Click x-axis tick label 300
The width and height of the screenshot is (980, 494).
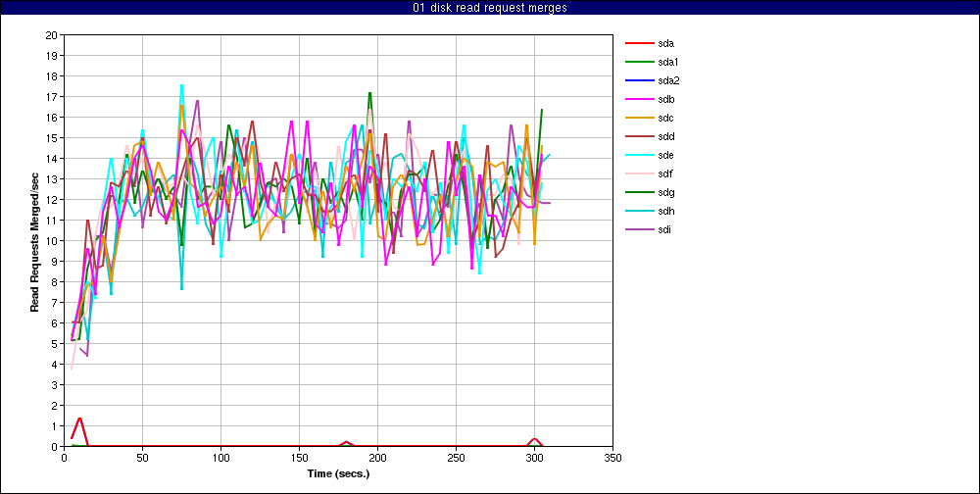(x=534, y=458)
